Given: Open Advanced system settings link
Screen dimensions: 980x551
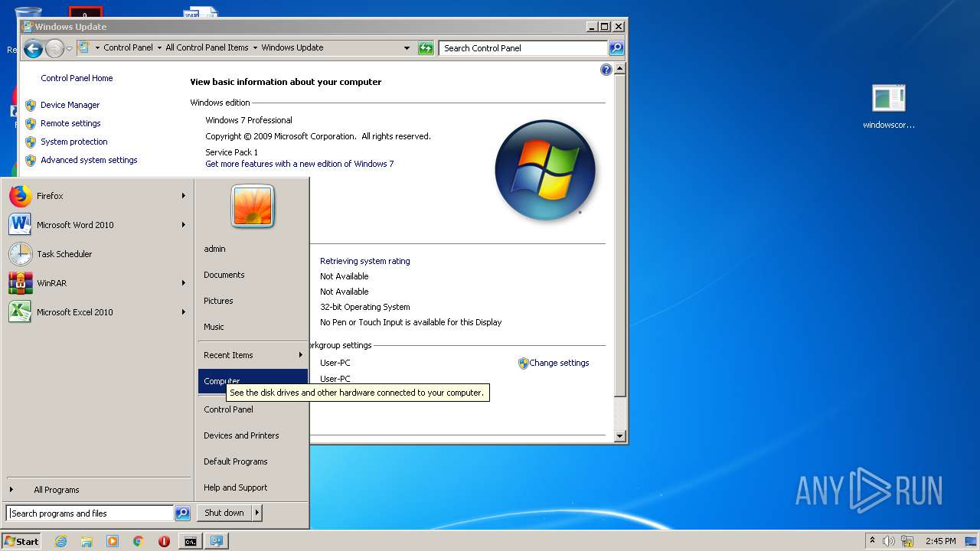Looking at the screenshot, I should click(x=89, y=160).
